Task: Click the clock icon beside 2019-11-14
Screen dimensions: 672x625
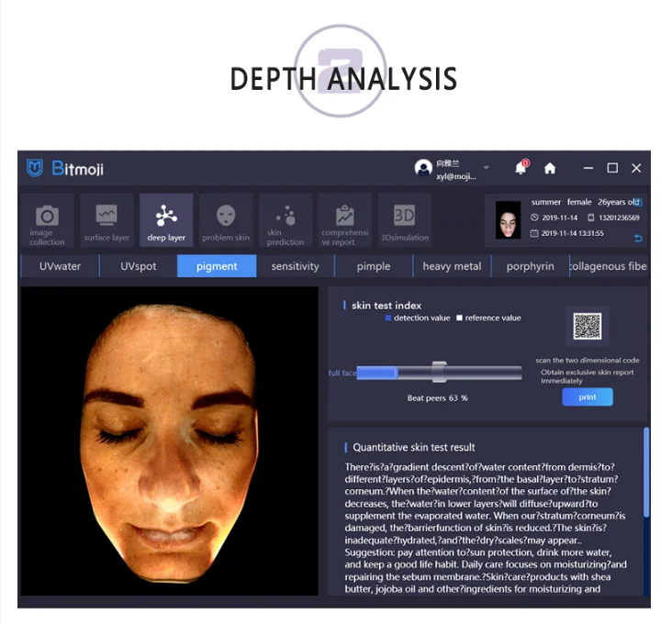Action: (534, 218)
